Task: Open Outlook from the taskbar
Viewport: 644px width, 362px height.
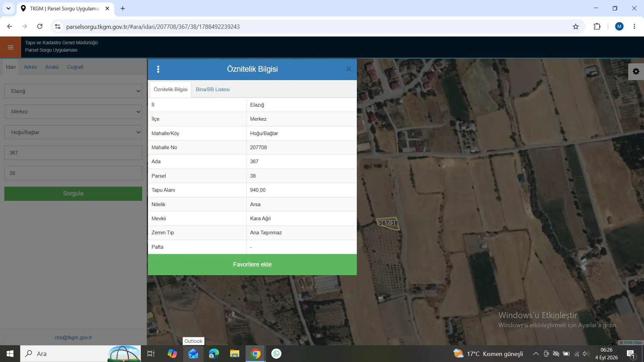Action: tap(193, 354)
